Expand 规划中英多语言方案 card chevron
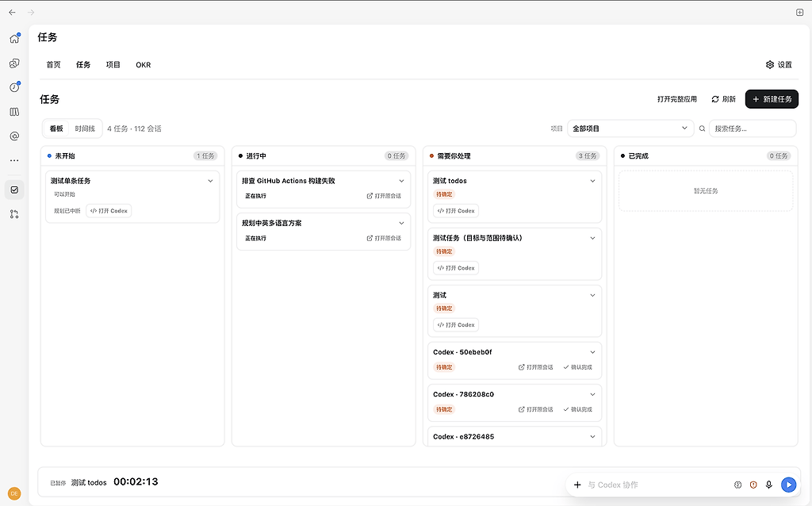 click(401, 223)
